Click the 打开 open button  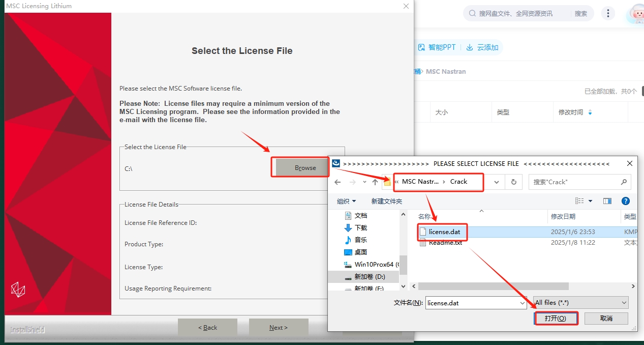[556, 318]
